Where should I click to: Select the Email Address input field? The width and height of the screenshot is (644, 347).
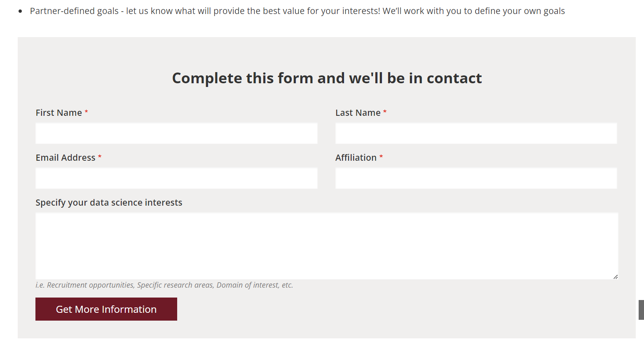click(176, 178)
